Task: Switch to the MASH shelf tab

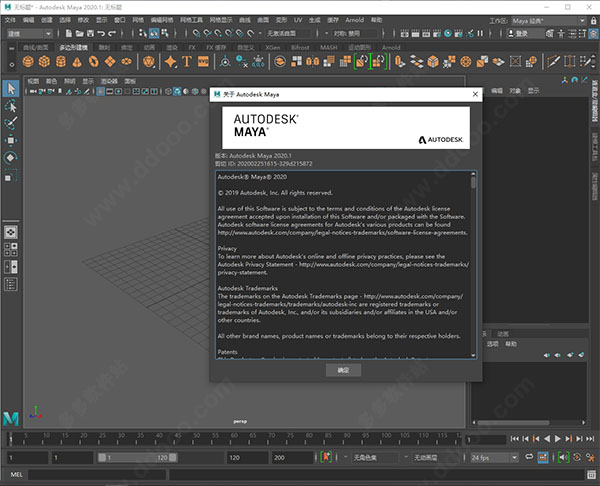Action: (x=328, y=47)
